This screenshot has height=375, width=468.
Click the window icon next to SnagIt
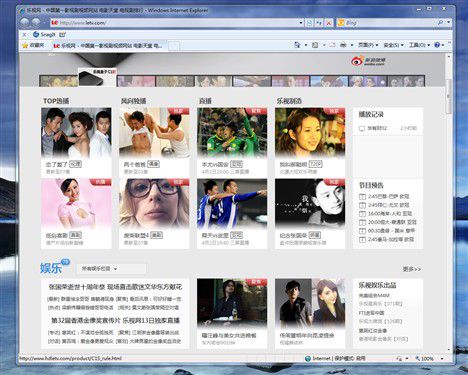pos(63,34)
